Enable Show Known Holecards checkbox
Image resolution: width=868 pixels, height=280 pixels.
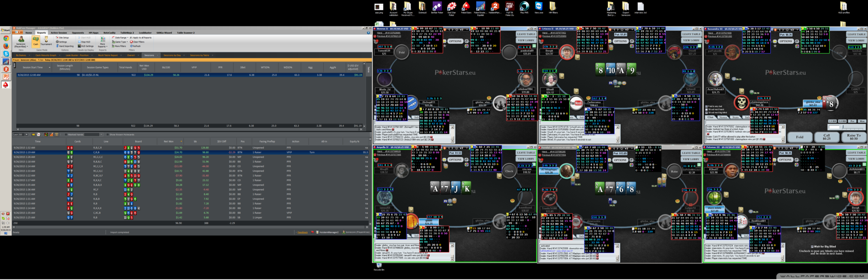(108, 135)
